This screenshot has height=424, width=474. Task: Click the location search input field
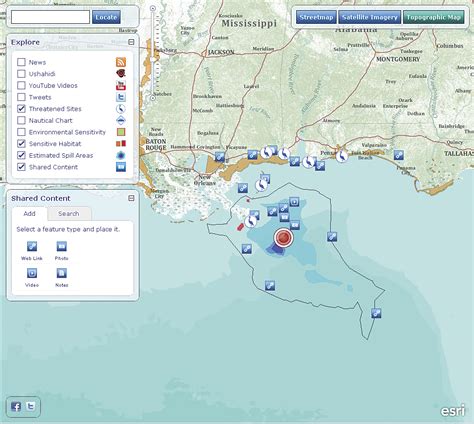tap(50, 17)
